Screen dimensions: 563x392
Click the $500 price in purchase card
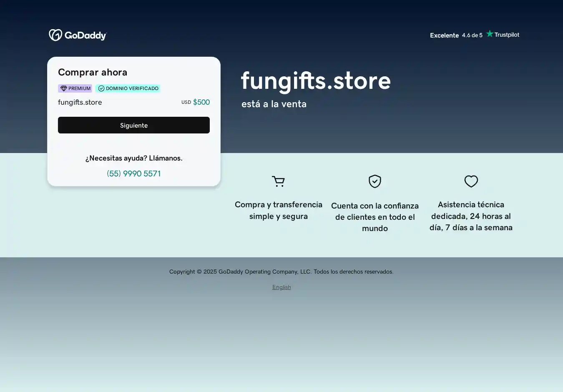pos(201,102)
